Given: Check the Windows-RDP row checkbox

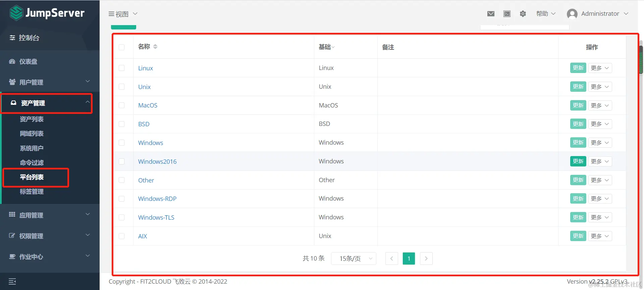Looking at the screenshot, I should tap(121, 199).
